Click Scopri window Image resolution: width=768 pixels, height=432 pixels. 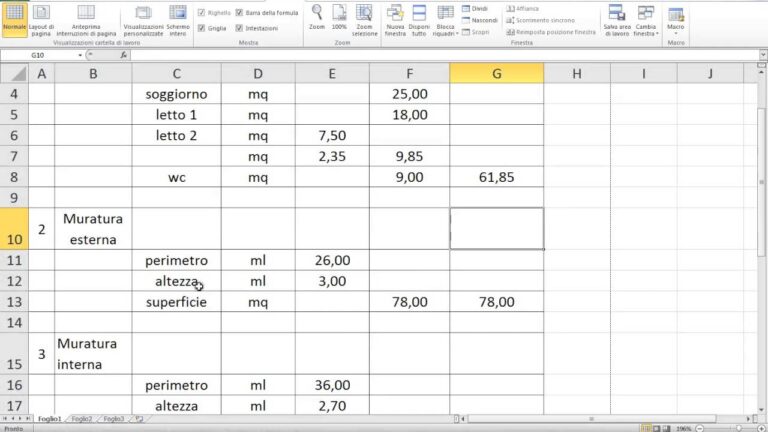coord(476,32)
